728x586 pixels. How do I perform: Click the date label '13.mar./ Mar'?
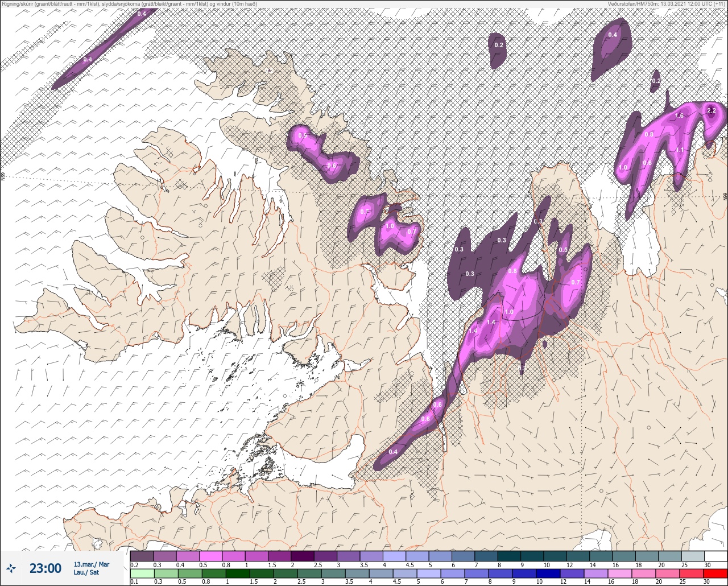[x=91, y=564]
